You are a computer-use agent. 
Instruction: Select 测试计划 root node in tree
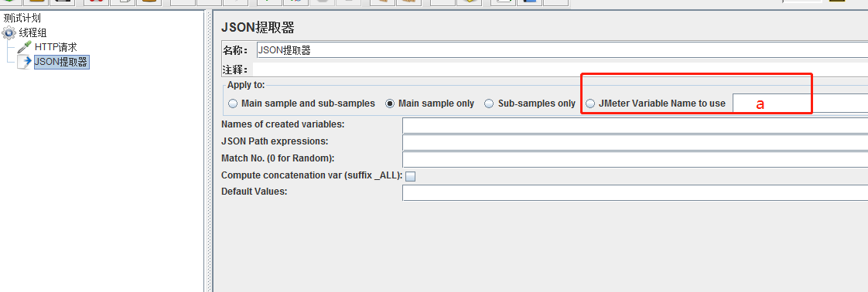tap(22, 19)
